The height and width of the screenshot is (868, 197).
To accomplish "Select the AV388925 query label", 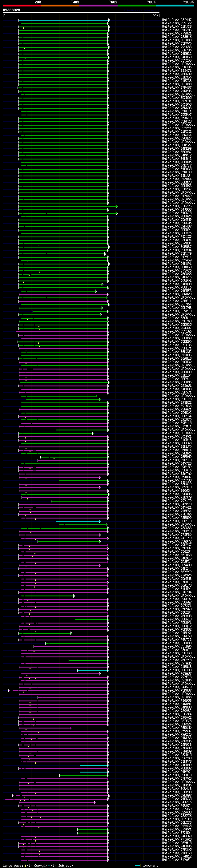I will pos(11,10).
